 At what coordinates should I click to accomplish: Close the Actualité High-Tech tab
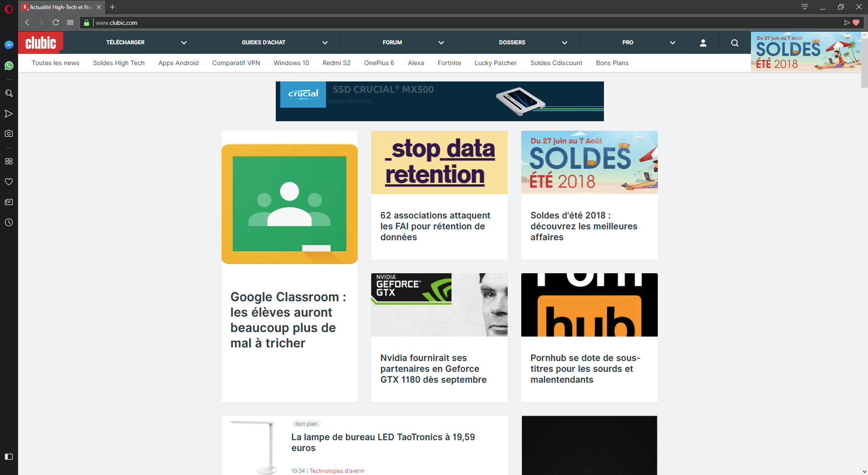(99, 7)
